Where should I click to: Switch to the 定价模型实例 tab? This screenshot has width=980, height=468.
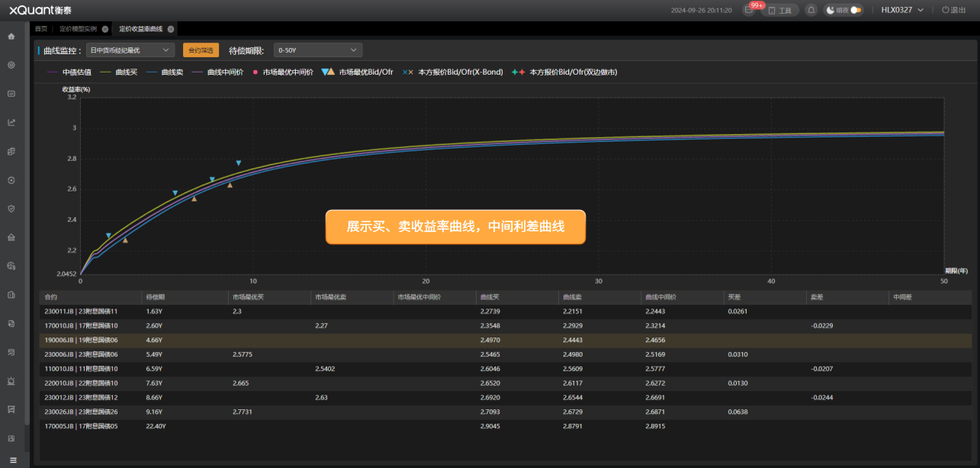pyautogui.click(x=78, y=29)
